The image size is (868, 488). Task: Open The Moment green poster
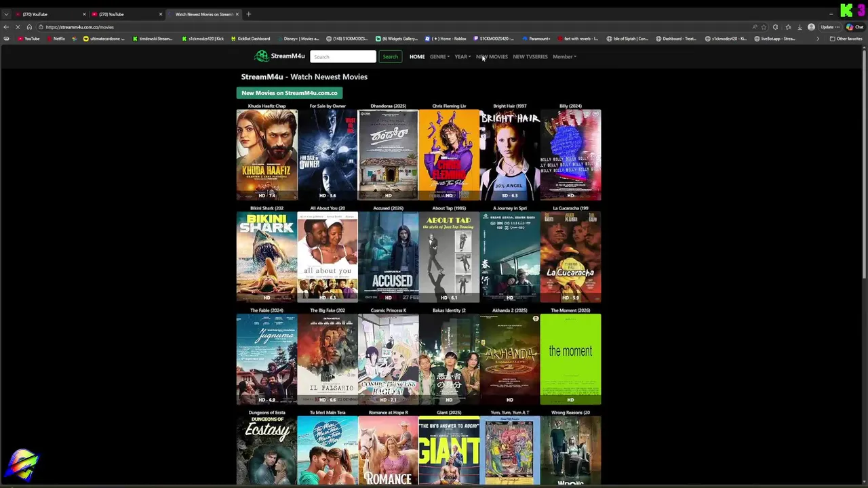[x=570, y=359]
